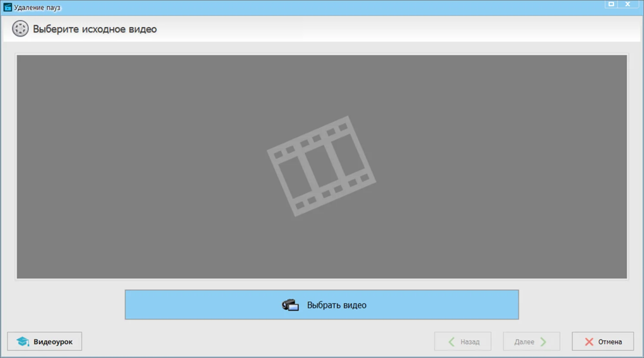644x358 pixels.
Task: Cancel the wizard with Отмена
Action: 603,342
